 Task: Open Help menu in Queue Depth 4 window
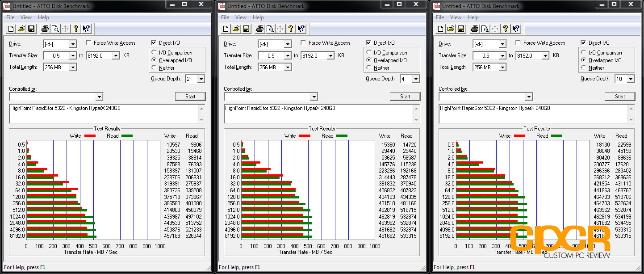click(258, 17)
